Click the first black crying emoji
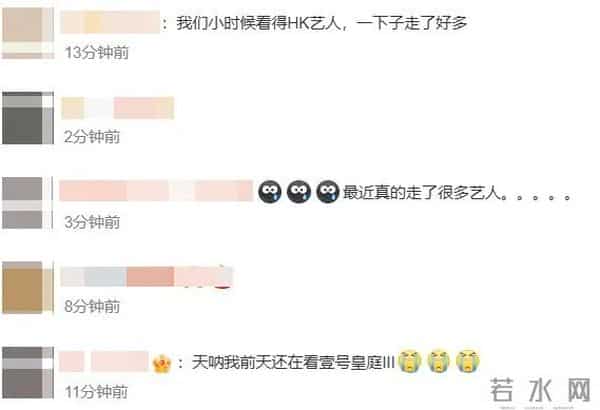Viewport: 600px width, 410px height. tap(269, 191)
